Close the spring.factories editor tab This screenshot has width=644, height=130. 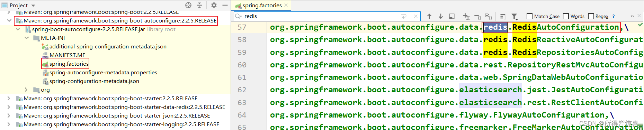click(286, 5)
